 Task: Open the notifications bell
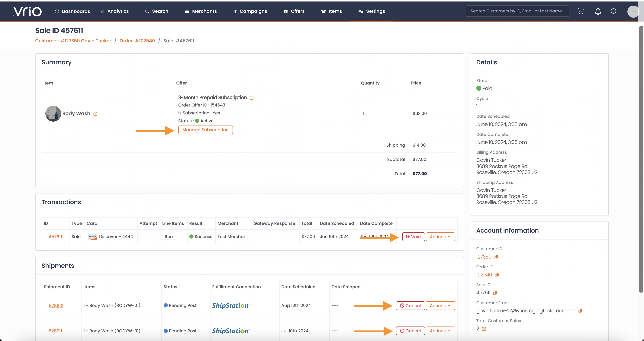click(x=598, y=11)
